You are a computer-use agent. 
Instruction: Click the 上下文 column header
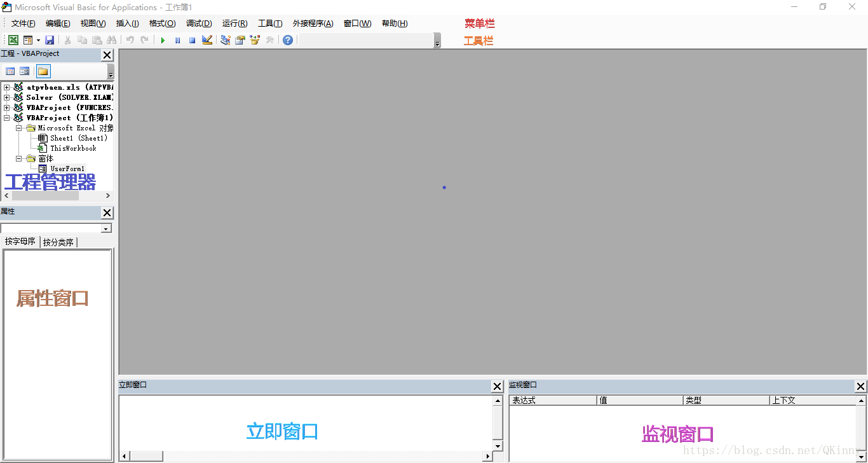pos(813,401)
